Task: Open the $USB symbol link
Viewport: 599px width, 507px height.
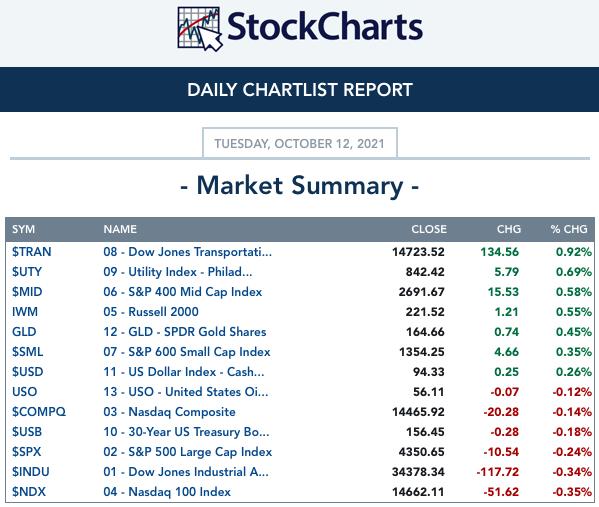Action: pyautogui.click(x=27, y=431)
